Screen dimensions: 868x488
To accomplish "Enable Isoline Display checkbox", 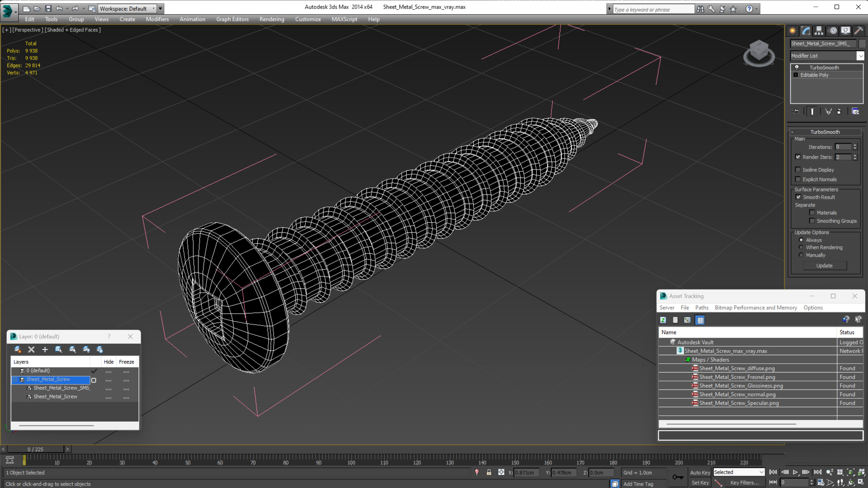I will coord(798,169).
